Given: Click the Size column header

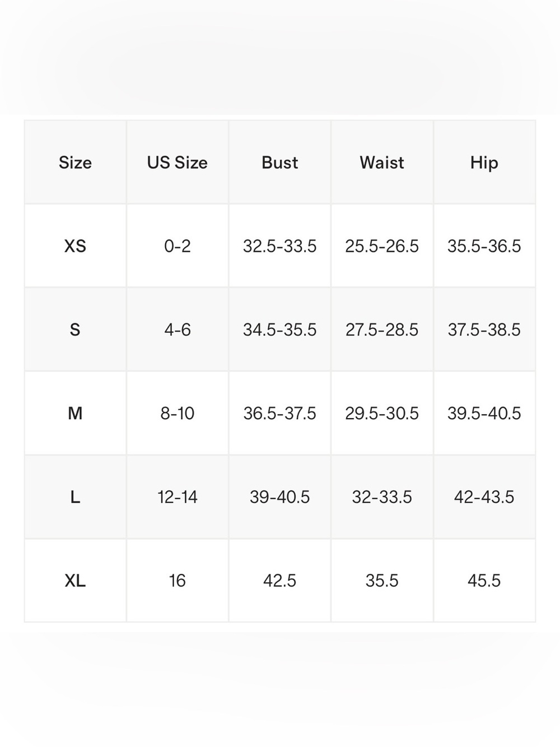Looking at the screenshot, I should pyautogui.click(x=75, y=163).
